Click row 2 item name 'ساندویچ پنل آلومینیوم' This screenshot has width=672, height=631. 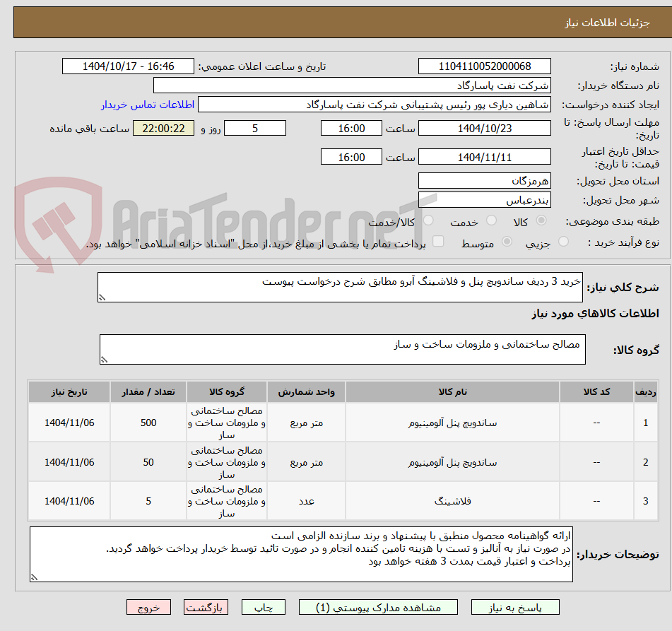[452, 463]
